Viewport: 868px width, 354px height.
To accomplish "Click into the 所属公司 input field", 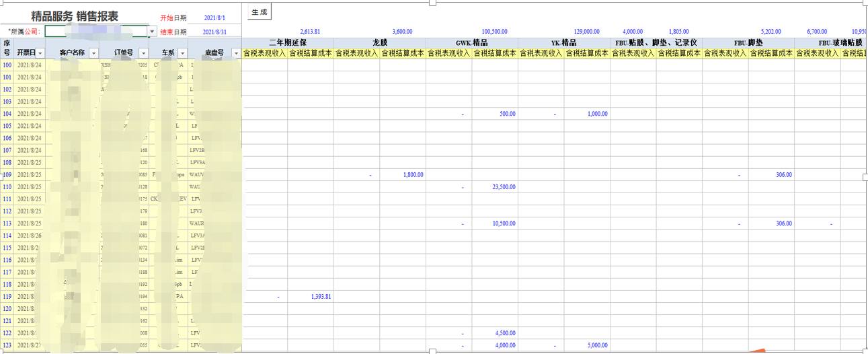I will tap(97, 32).
